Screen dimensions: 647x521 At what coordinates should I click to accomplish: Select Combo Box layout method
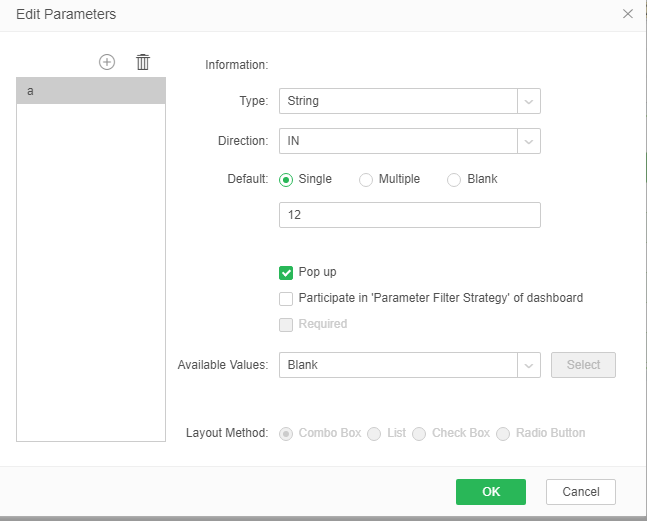pos(286,434)
